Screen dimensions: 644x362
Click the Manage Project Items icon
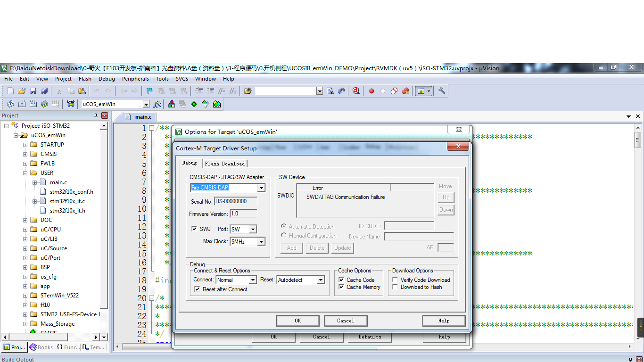tap(171, 104)
